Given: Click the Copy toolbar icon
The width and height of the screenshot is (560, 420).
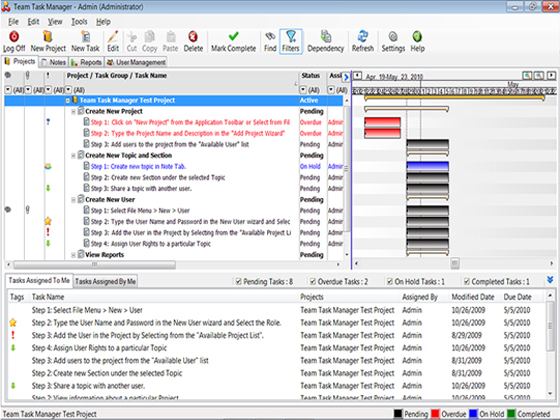Looking at the screenshot, I should [149, 37].
